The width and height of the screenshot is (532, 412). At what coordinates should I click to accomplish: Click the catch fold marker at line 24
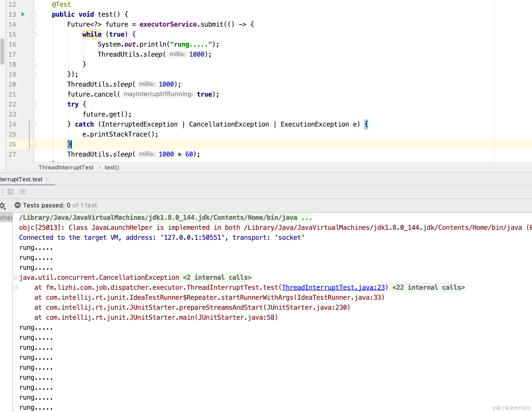coord(34,125)
